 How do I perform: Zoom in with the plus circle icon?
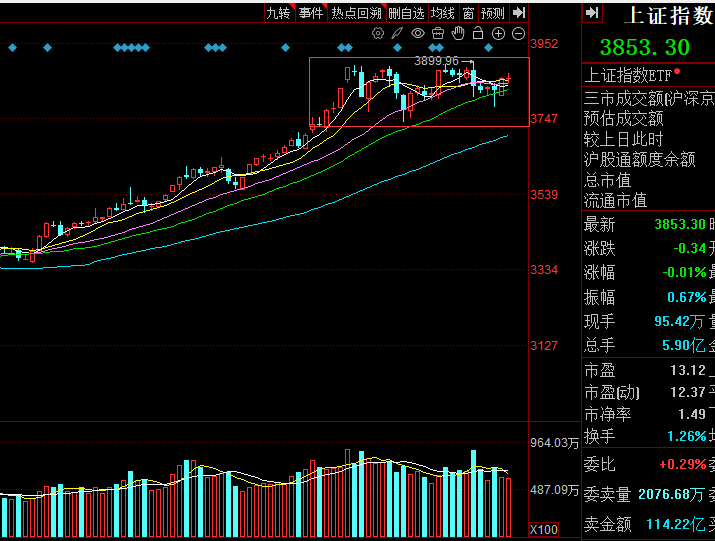498,33
